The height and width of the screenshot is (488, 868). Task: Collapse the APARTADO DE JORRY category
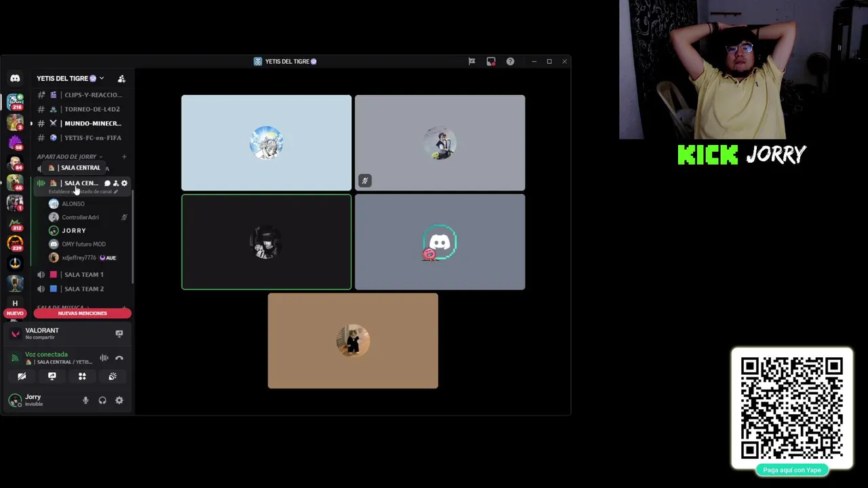[x=70, y=157]
